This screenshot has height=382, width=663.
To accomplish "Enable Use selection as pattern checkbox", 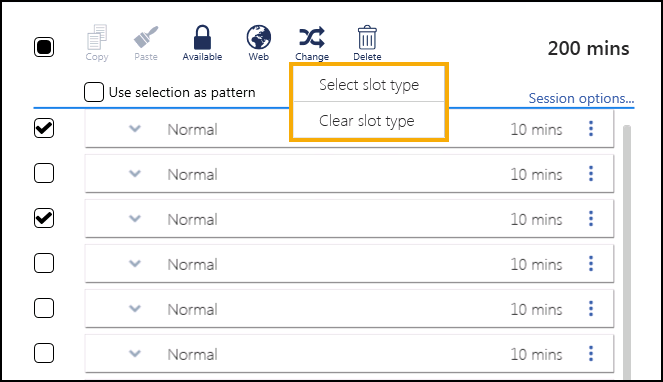I will tap(94, 92).
